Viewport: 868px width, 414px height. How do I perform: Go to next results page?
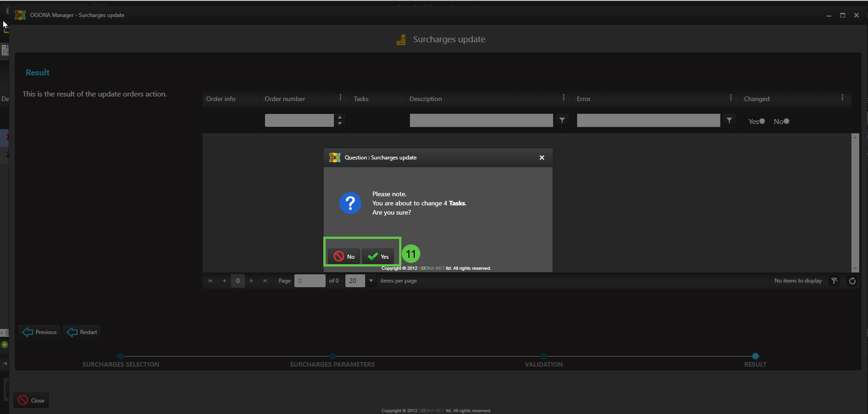point(251,281)
